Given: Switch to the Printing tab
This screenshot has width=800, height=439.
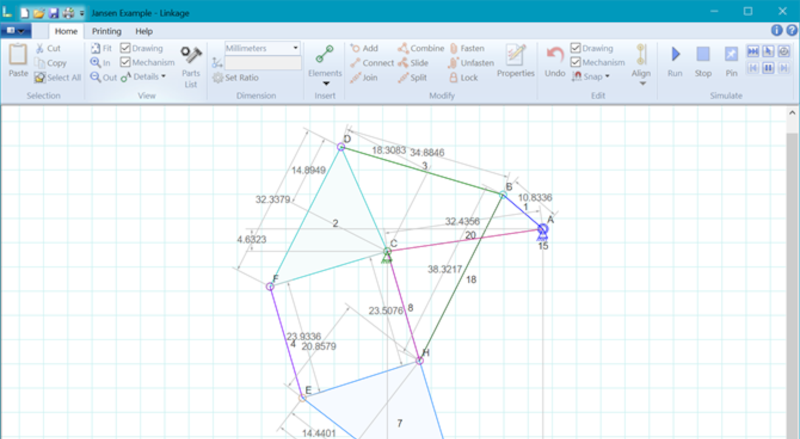Looking at the screenshot, I should (106, 31).
